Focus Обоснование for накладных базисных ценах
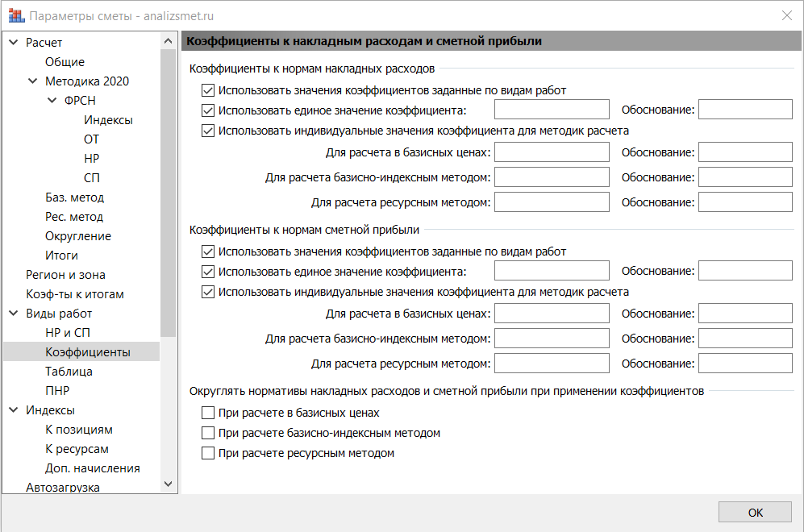Screen dimensions: 804x532 746,152
